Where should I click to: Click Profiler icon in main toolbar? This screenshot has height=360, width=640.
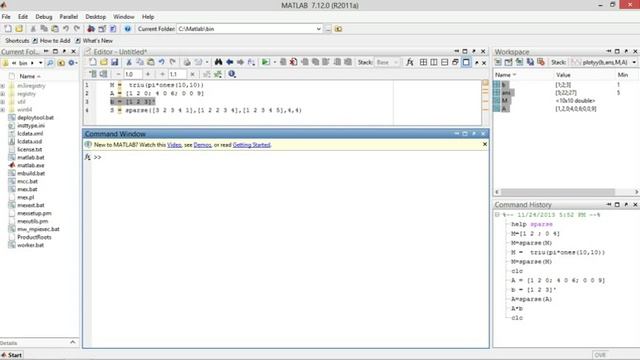pos(113,29)
